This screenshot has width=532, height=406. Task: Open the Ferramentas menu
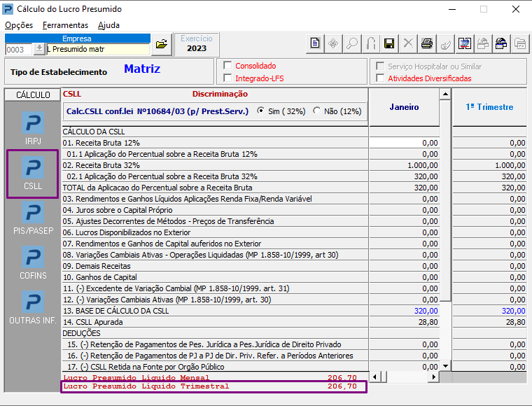coord(65,25)
